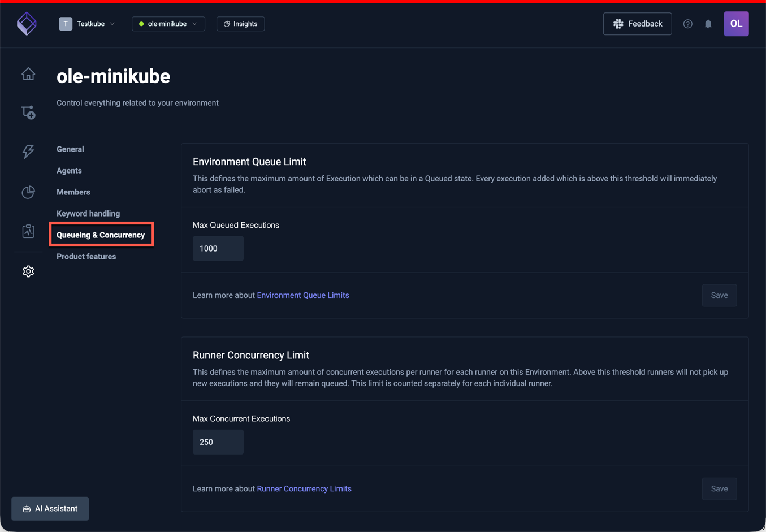Open the help question mark icon

[x=687, y=24]
